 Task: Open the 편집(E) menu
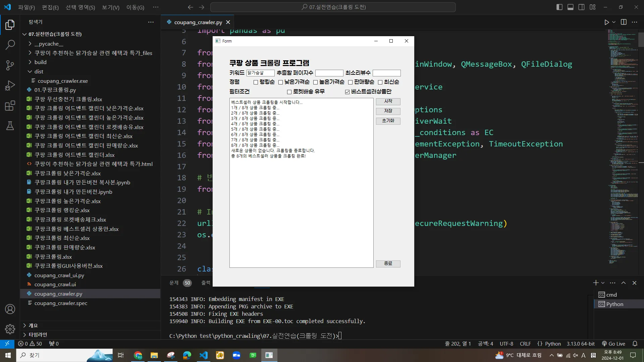(50, 7)
